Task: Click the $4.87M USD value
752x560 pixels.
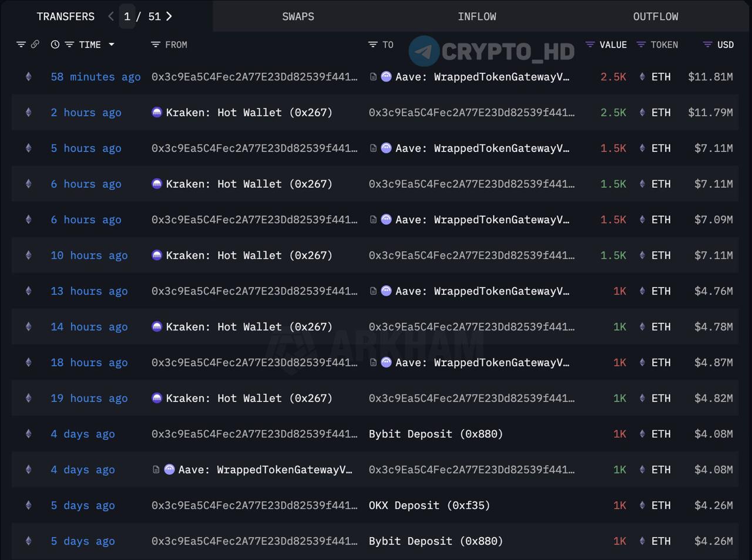Action: 713,363
